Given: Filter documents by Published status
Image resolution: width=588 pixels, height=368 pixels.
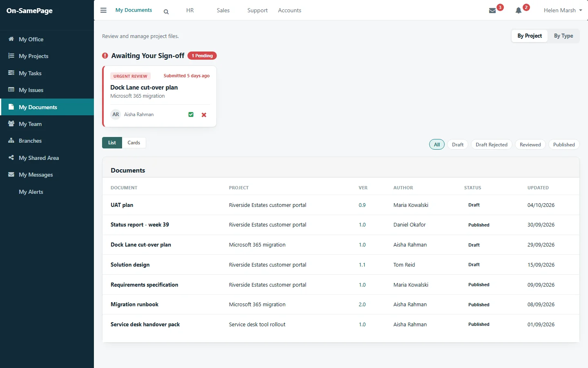Looking at the screenshot, I should 564,145.
